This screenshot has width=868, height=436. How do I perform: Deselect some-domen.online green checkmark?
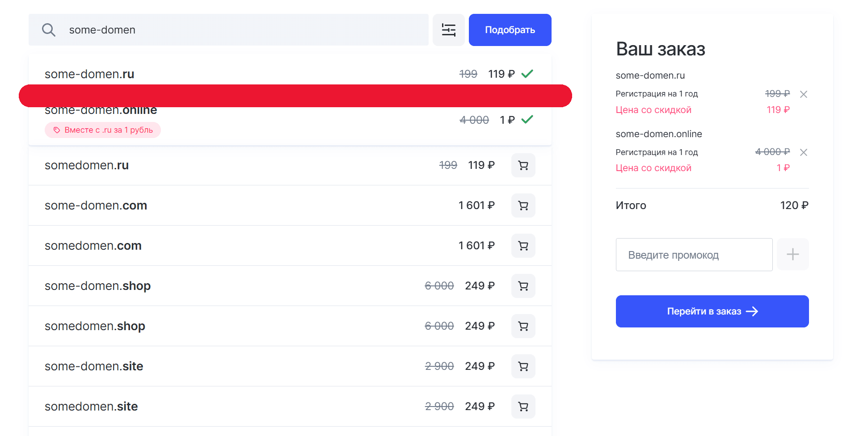pos(527,119)
